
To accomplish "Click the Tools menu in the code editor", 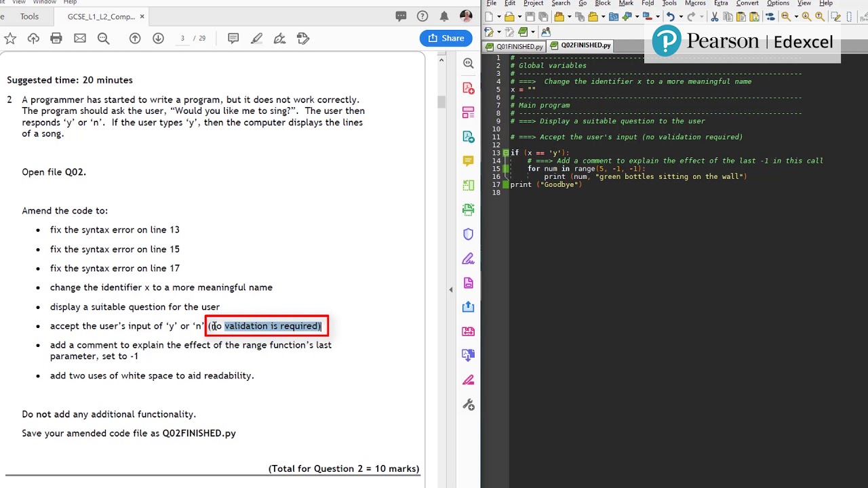I will (x=669, y=3).
